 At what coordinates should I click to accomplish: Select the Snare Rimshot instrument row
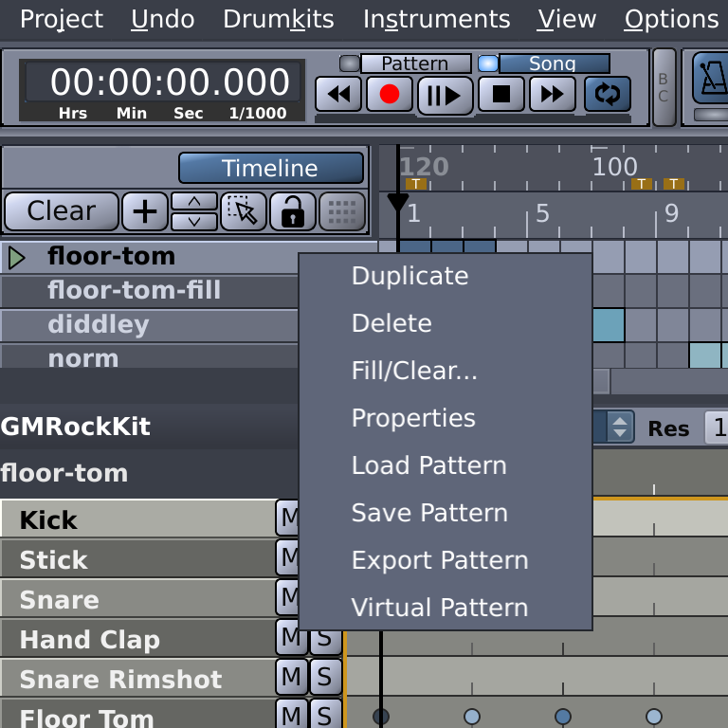tap(138, 679)
